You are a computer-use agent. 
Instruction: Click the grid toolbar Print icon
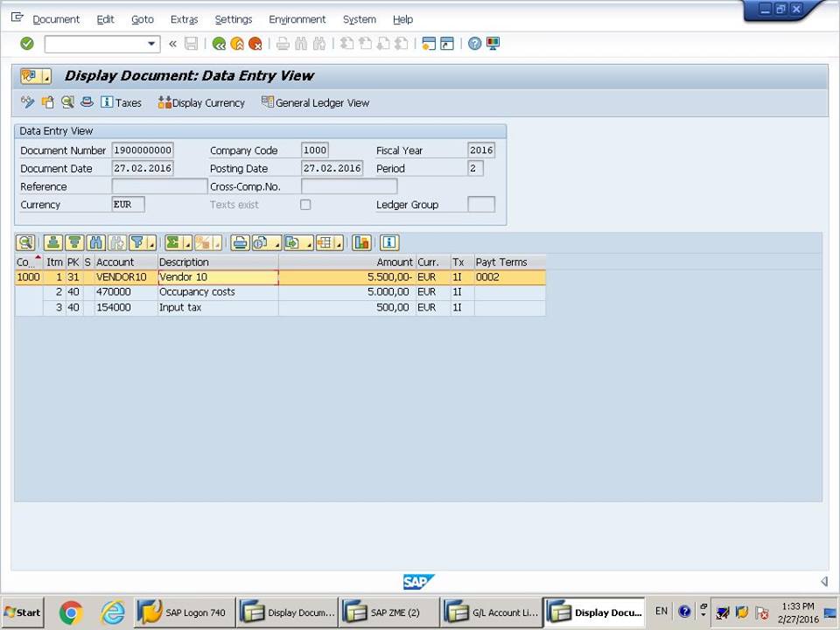[x=240, y=242]
